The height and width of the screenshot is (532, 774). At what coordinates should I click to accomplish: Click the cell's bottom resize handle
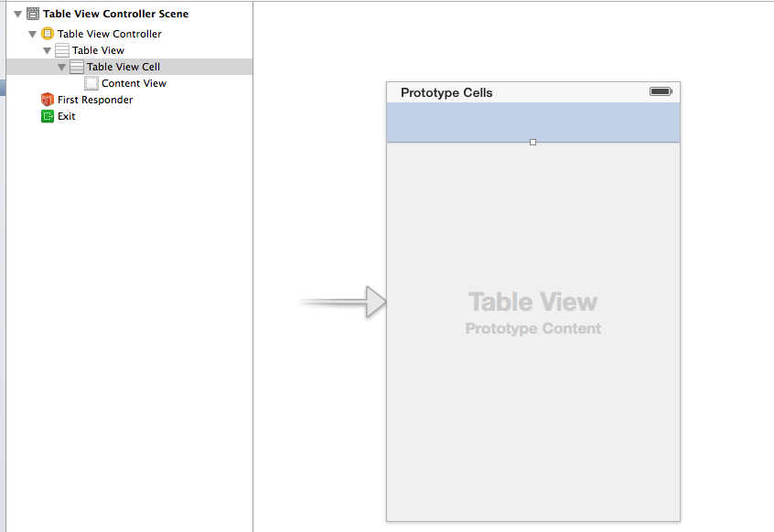pos(533,143)
